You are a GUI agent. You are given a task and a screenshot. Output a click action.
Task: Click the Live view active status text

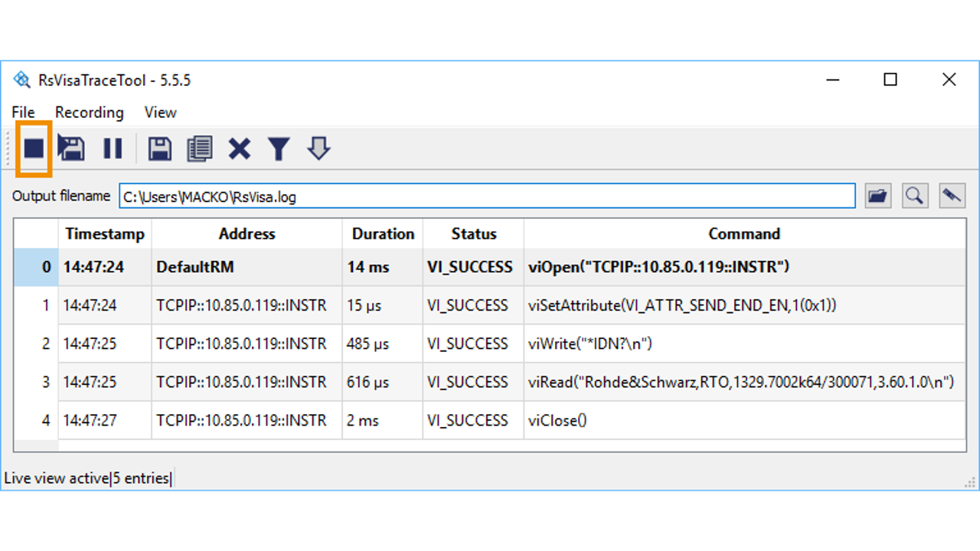(56, 478)
